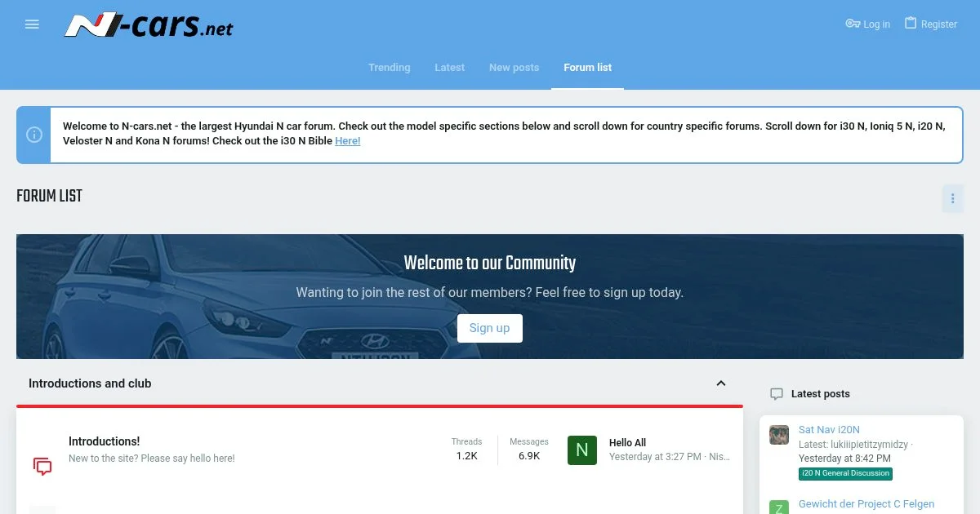This screenshot has width=980, height=514.
Task: Open the Introductions and club category
Action: (90, 383)
